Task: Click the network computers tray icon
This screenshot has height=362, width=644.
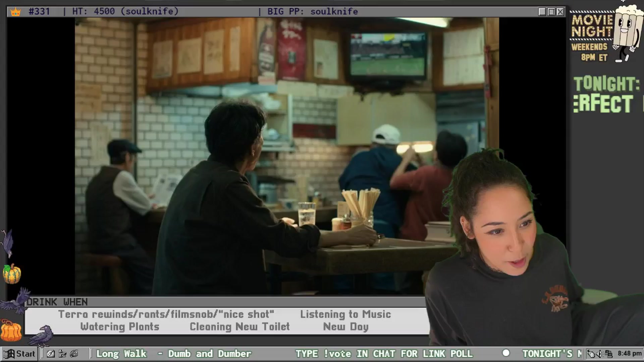Action: click(609, 354)
